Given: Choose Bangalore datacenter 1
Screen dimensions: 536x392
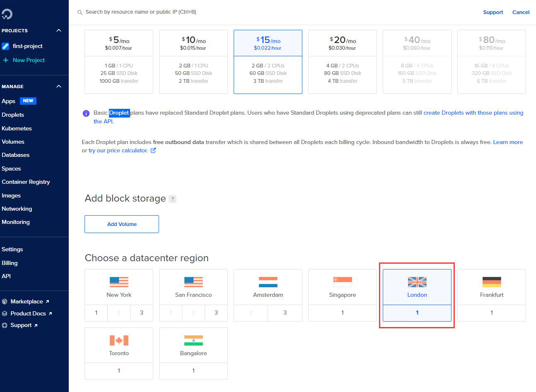Looking at the screenshot, I should coord(193,371).
